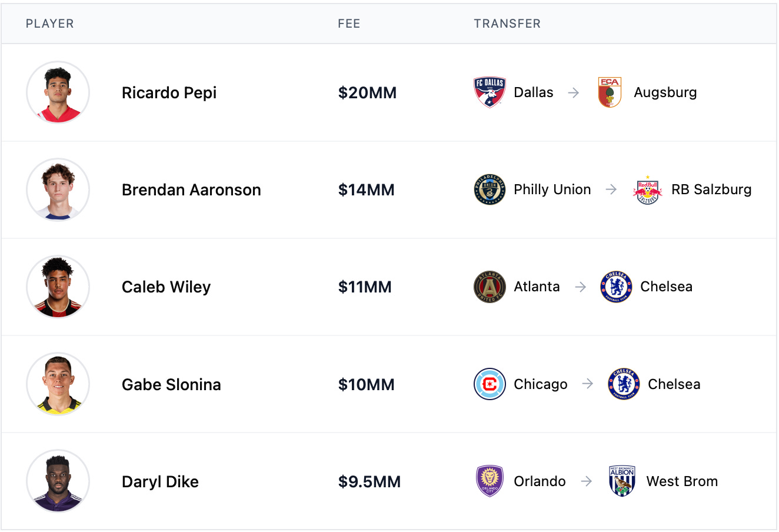Click the Chelsea crest in Gabe Slonina row

point(624,384)
